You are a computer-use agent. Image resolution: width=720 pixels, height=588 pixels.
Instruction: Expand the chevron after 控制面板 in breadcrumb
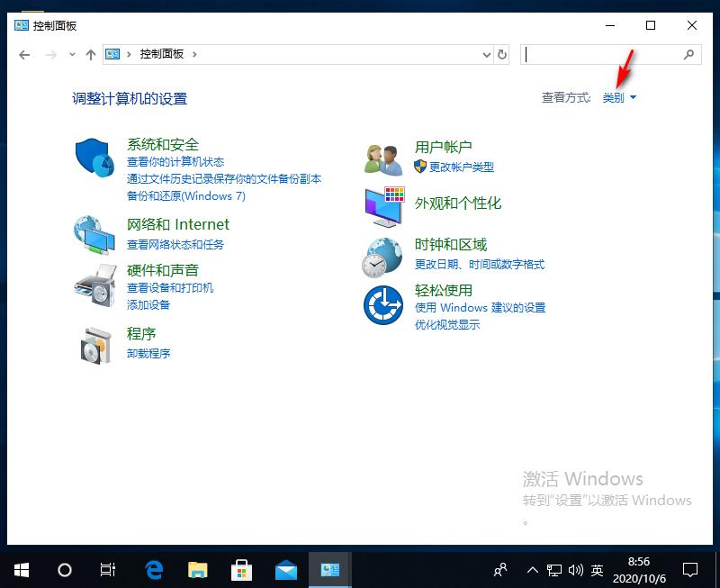(194, 55)
